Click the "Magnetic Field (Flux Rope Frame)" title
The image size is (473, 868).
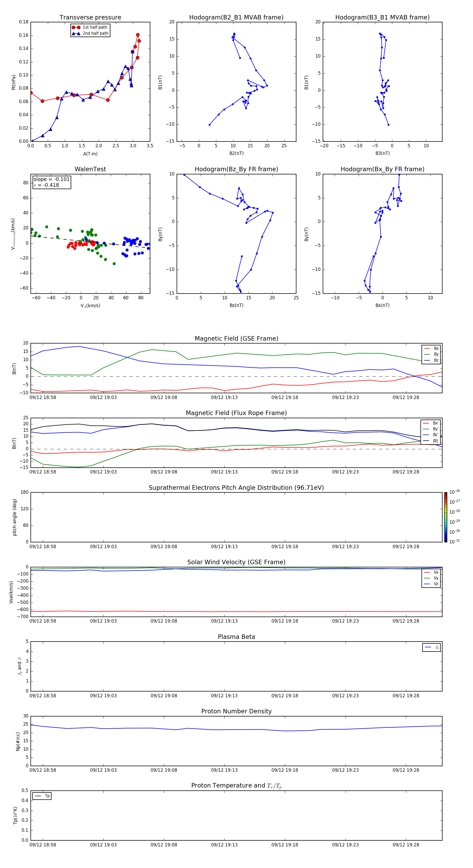tap(236, 413)
